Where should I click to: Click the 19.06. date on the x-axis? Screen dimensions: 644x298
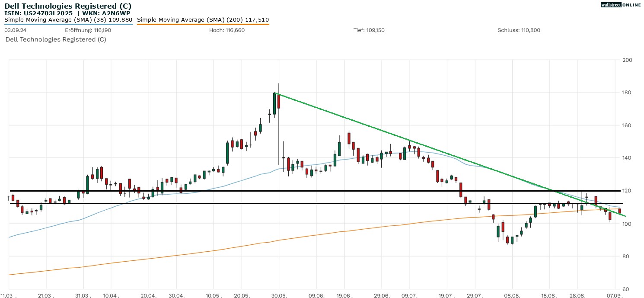click(344, 295)
